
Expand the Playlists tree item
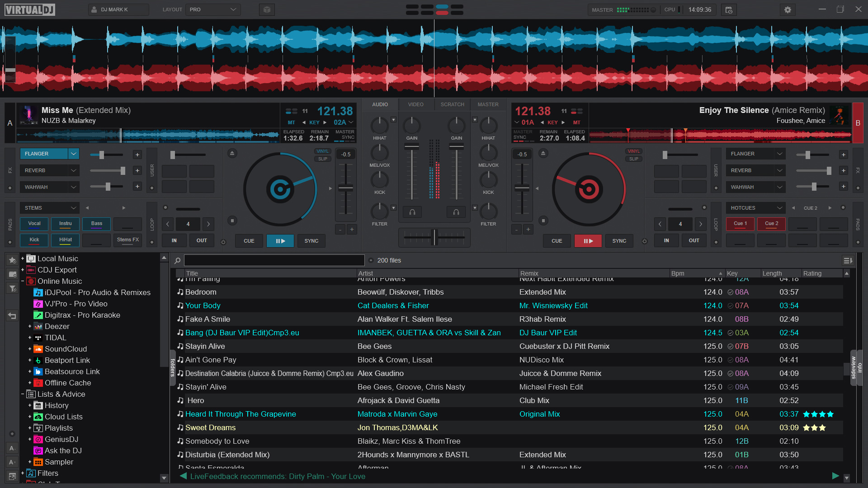click(x=30, y=428)
